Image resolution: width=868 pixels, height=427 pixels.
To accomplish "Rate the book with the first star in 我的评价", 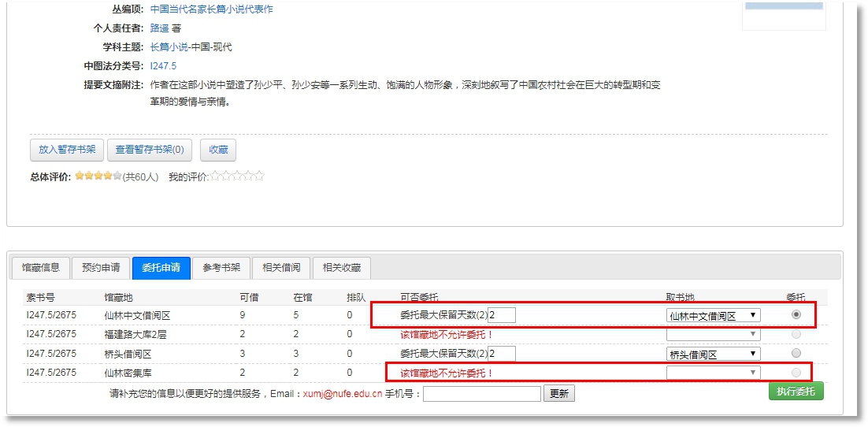I will 215,176.
